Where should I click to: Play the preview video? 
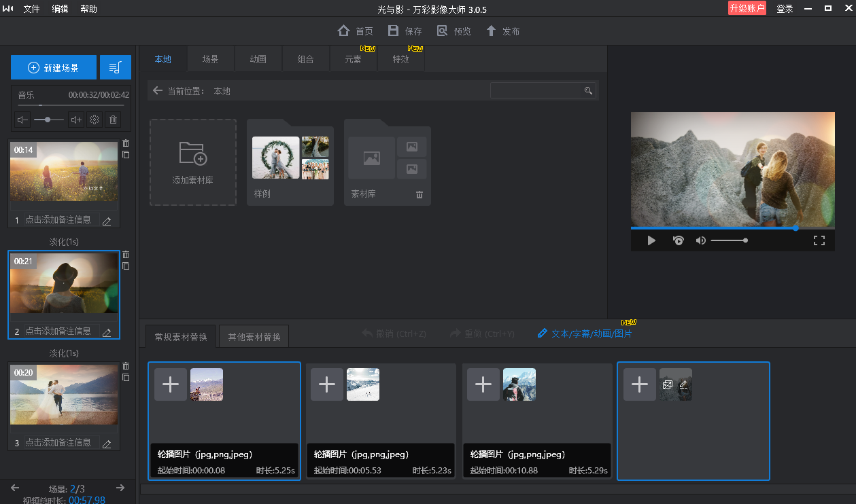(651, 240)
